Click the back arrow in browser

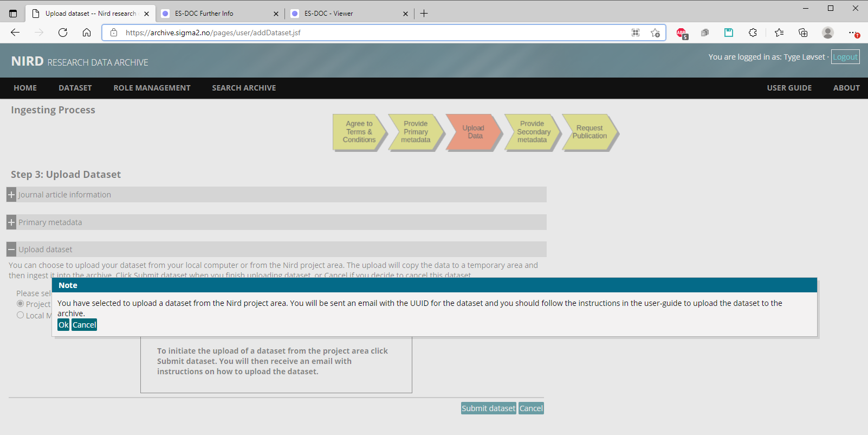point(15,33)
